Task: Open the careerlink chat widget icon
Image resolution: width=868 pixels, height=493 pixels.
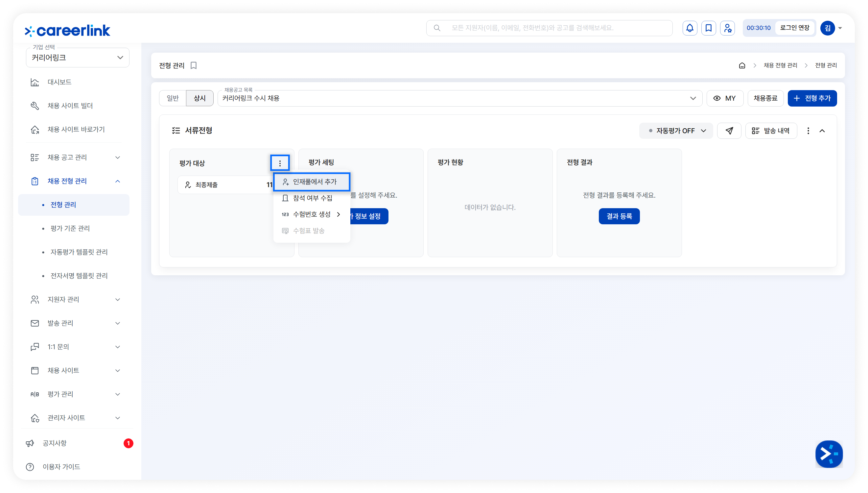Action: [x=829, y=454]
